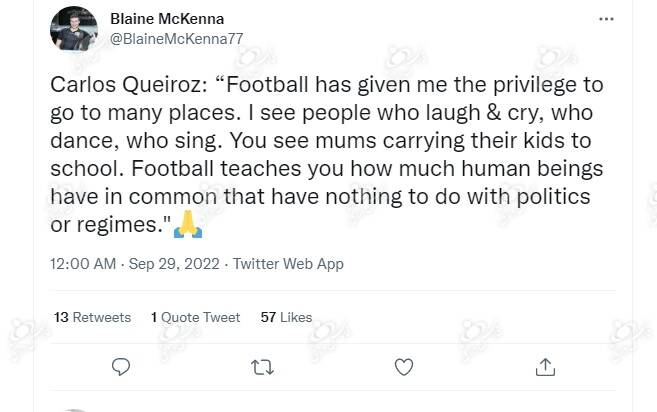Click the 12:00 AM timestamp
Image resolution: width=657 pixels, height=412 pixels.
pyautogui.click(x=83, y=264)
